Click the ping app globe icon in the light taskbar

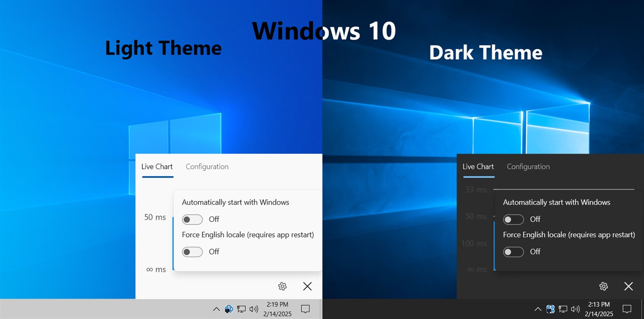click(x=229, y=309)
